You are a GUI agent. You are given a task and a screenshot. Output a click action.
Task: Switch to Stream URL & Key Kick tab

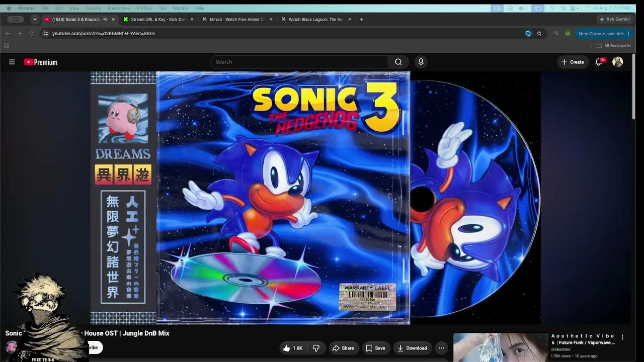pyautogui.click(x=158, y=19)
